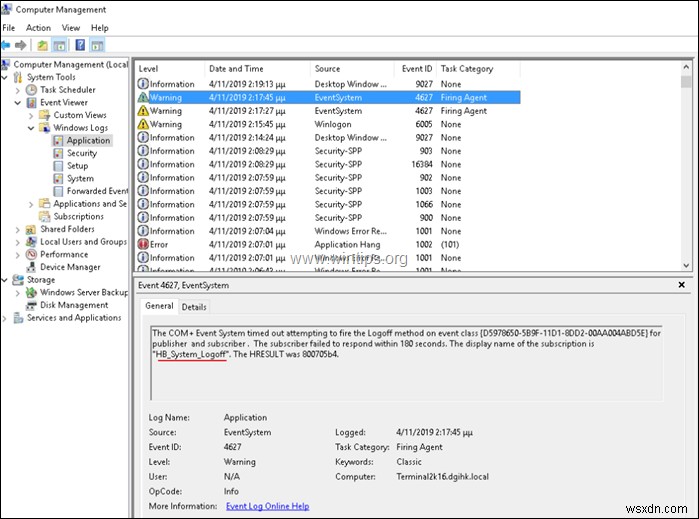Click the event list scrollbar up arrow
The width and height of the screenshot is (699, 519).
686,67
